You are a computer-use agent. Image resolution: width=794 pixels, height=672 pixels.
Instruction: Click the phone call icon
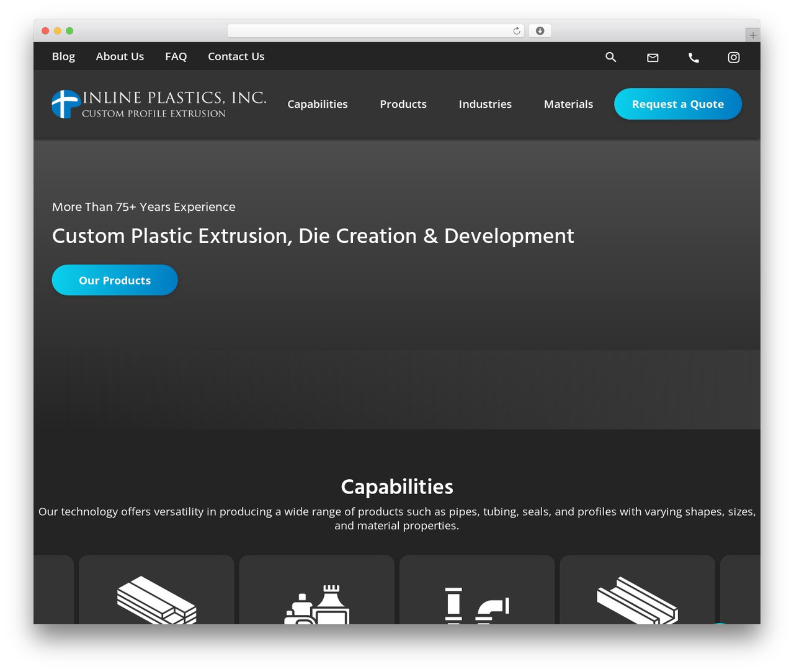[x=694, y=58]
